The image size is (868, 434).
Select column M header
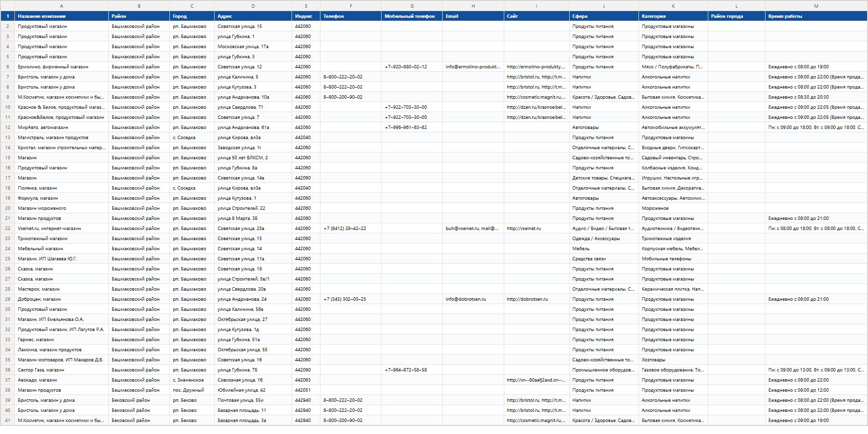click(816, 6)
